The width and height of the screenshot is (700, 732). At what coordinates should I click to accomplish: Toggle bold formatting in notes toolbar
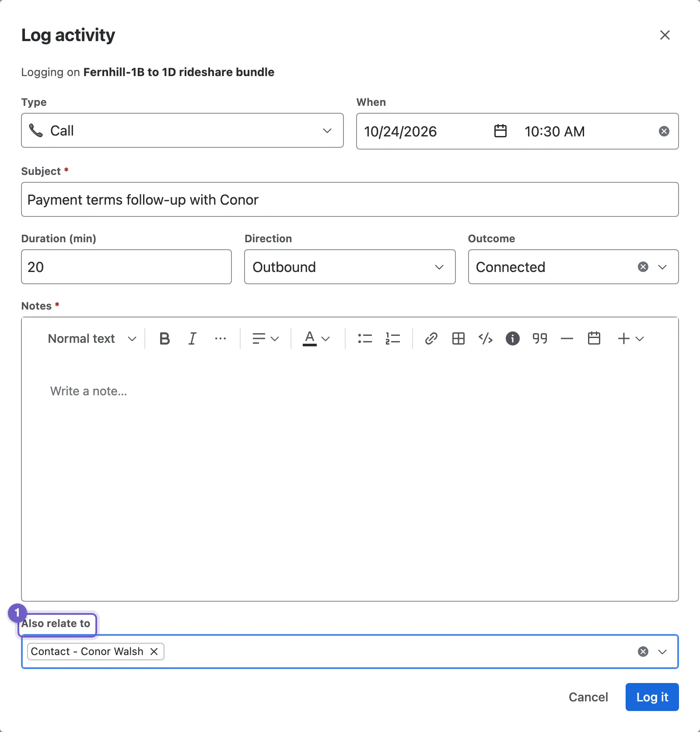click(164, 338)
